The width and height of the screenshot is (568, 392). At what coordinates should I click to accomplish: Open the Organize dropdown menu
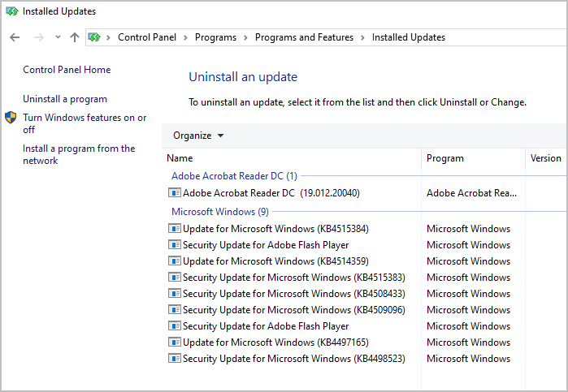pyautogui.click(x=198, y=136)
